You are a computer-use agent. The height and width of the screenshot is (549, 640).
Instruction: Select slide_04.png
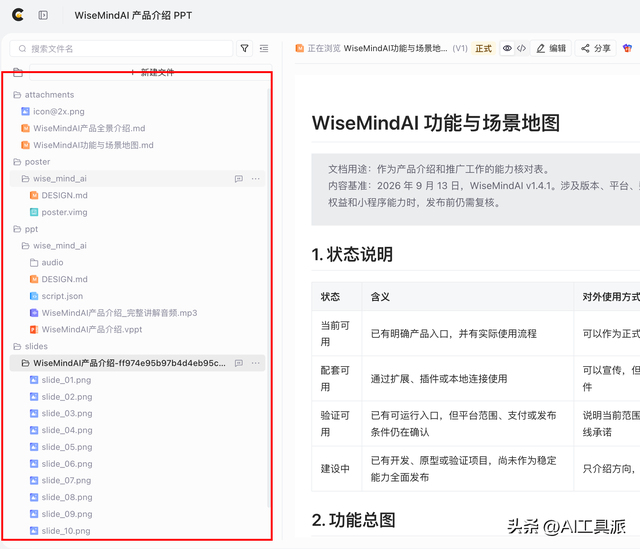[x=67, y=430]
